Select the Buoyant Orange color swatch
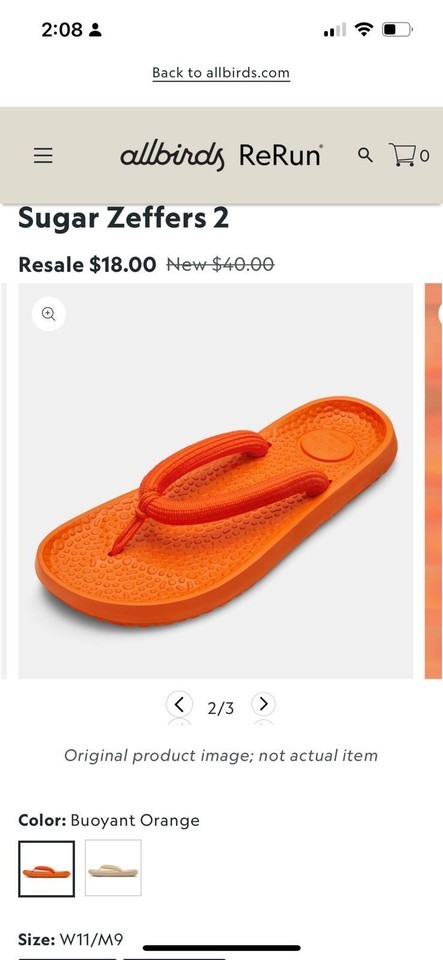Screen dimensions: 443x960 point(47,868)
